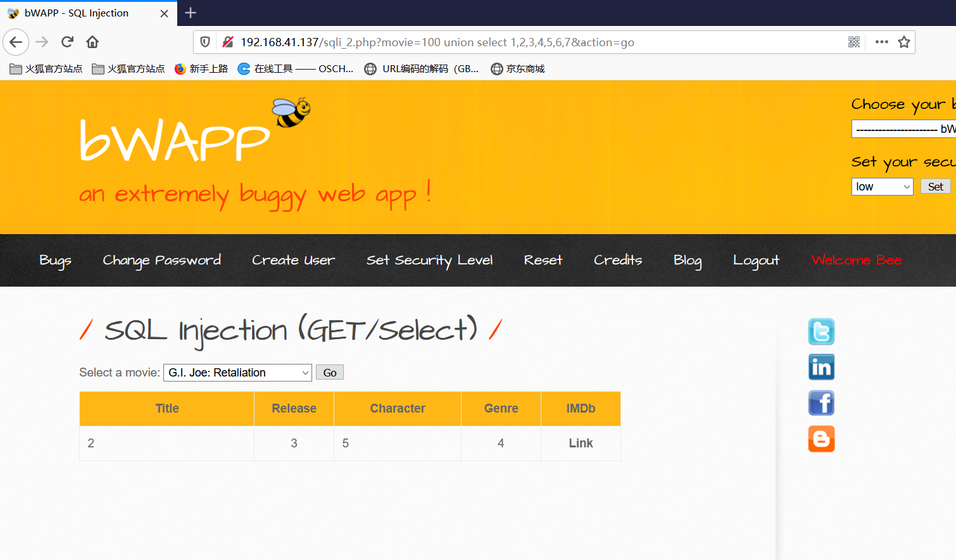
Task: Open the Facebook social icon
Action: [x=821, y=403]
